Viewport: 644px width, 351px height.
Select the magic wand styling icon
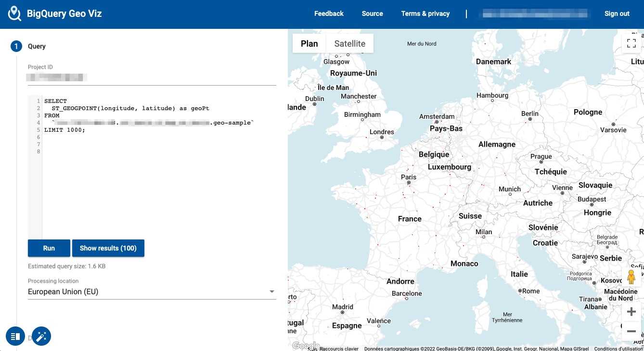[41, 336]
